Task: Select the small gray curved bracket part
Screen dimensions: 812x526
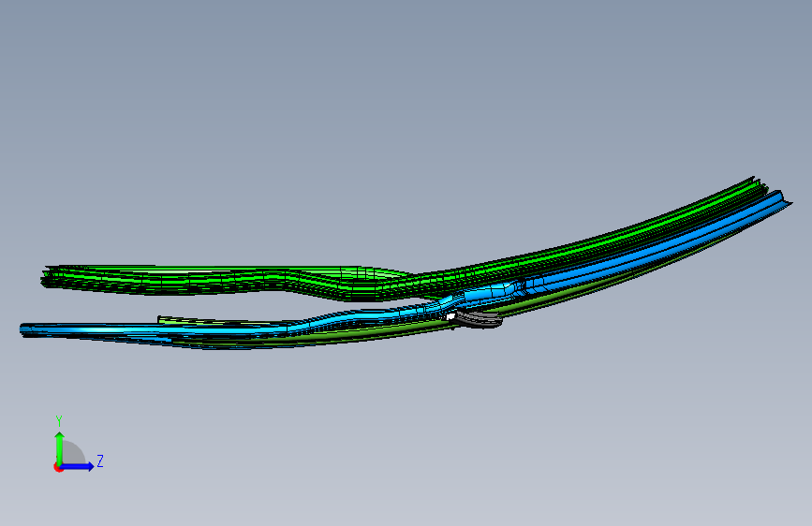Action: coord(479,320)
